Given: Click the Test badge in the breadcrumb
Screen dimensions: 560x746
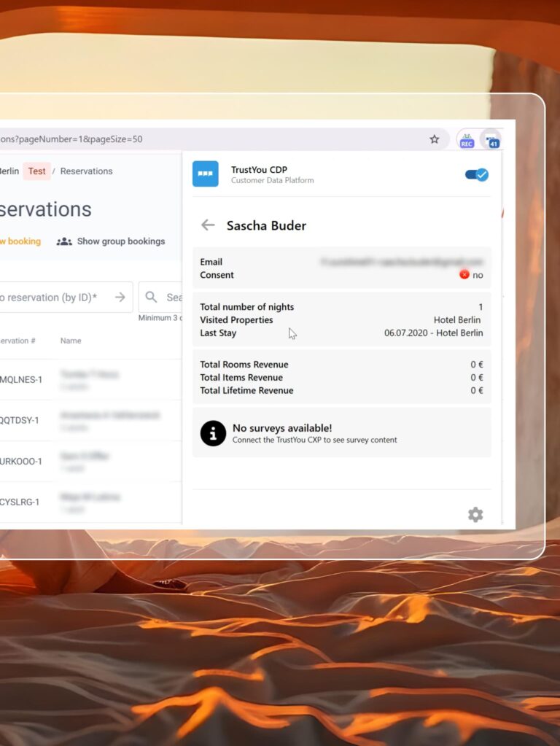Looking at the screenshot, I should click(36, 171).
